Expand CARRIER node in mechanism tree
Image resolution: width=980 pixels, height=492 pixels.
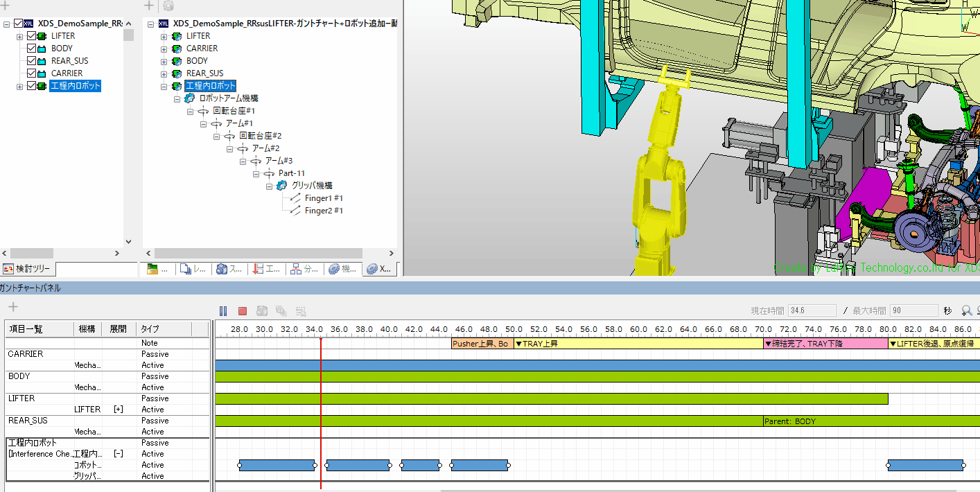(x=164, y=49)
